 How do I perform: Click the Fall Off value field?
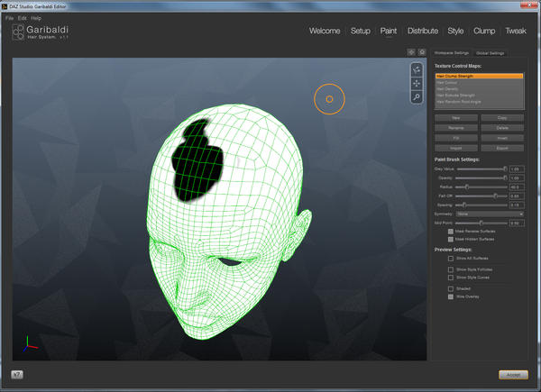517,196
